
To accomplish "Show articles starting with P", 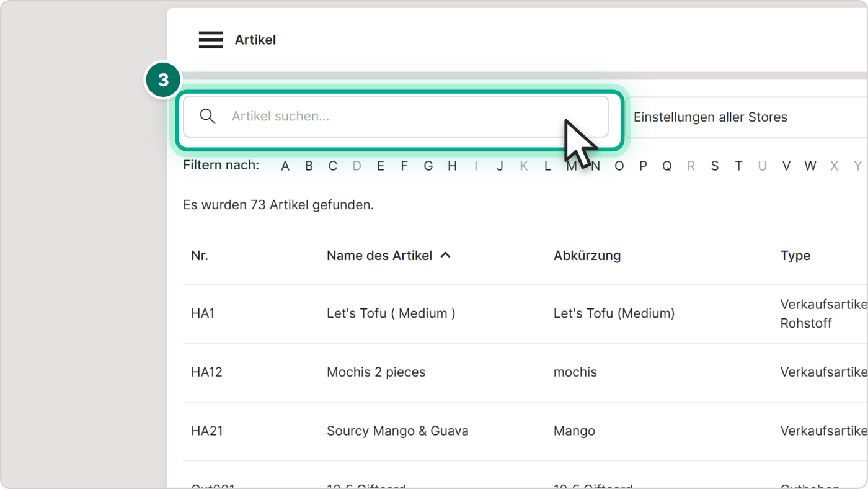I will click(x=643, y=166).
